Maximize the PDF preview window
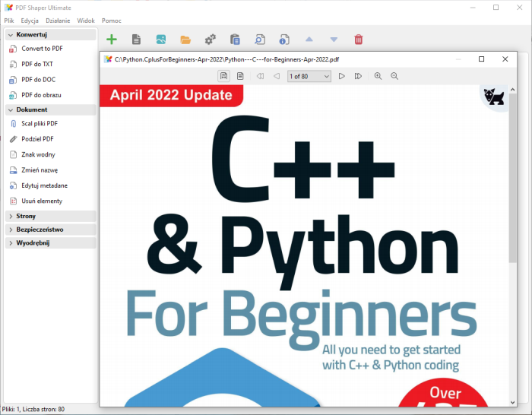 [x=481, y=59]
